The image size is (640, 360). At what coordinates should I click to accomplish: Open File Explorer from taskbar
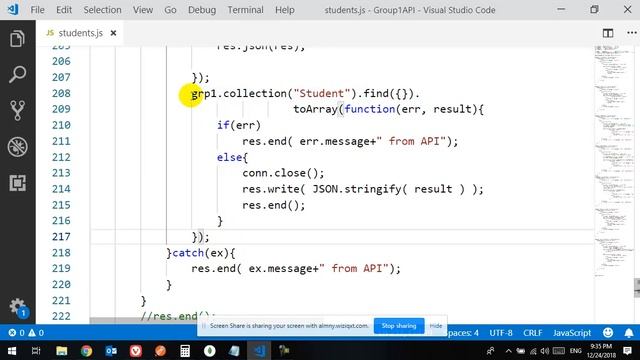(62, 351)
